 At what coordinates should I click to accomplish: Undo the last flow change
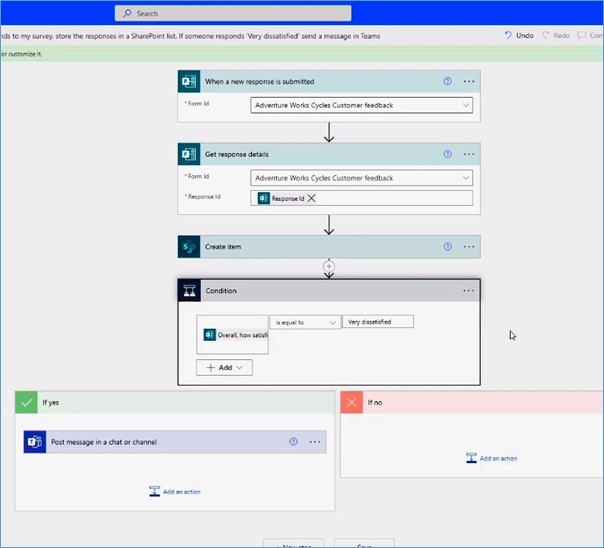[519, 35]
